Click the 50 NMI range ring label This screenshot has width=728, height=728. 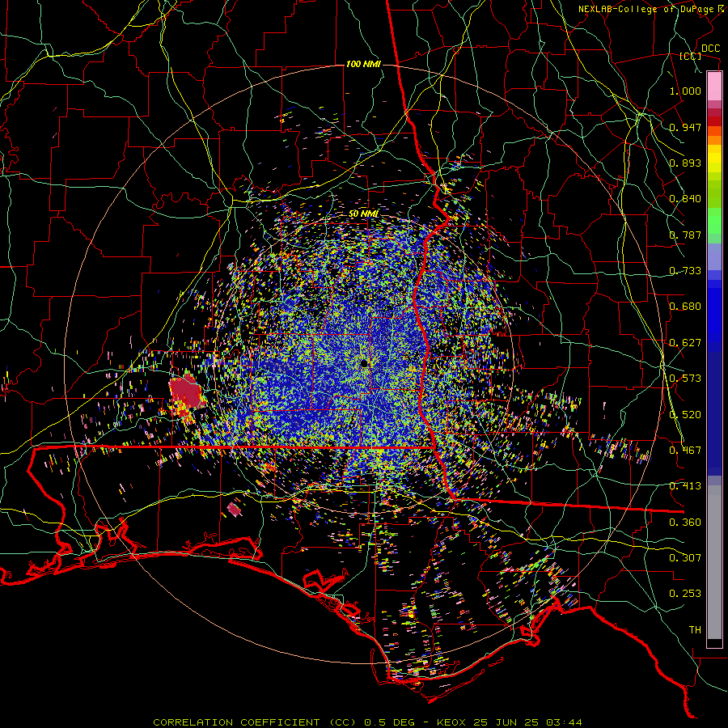point(363,214)
